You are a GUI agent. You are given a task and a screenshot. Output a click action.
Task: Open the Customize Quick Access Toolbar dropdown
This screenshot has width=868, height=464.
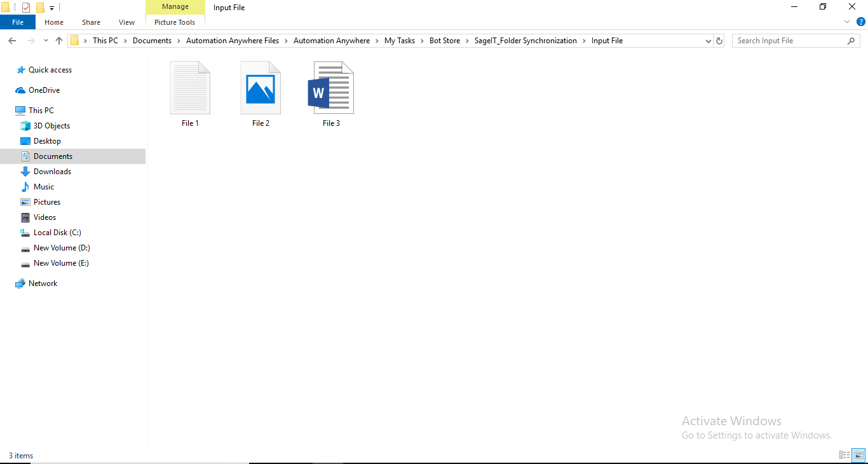click(51, 8)
